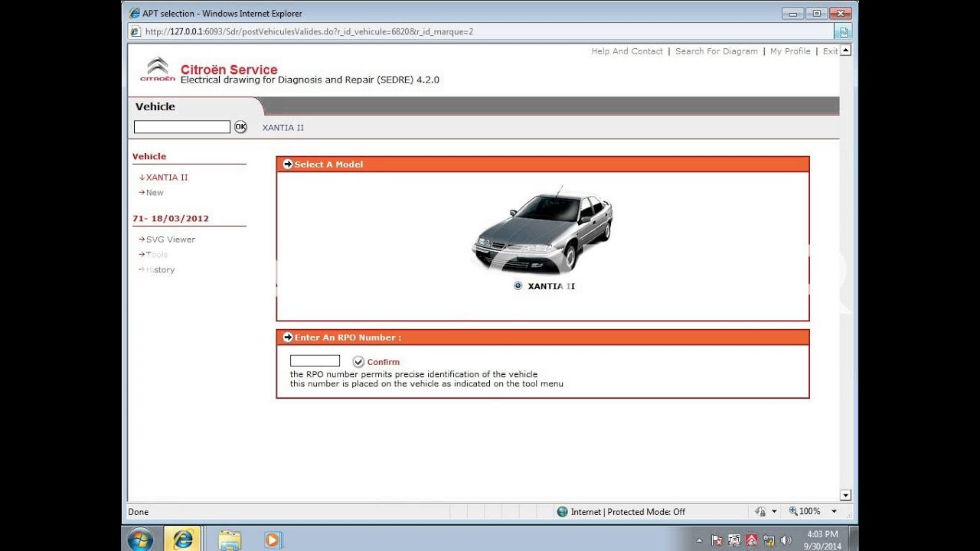Open Tools link in the sidebar
Viewport: 980px width, 551px height.
pos(157,254)
